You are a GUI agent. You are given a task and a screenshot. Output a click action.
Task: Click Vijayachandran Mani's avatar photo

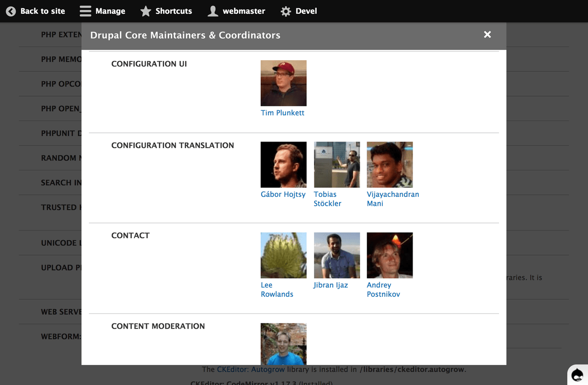tap(390, 165)
